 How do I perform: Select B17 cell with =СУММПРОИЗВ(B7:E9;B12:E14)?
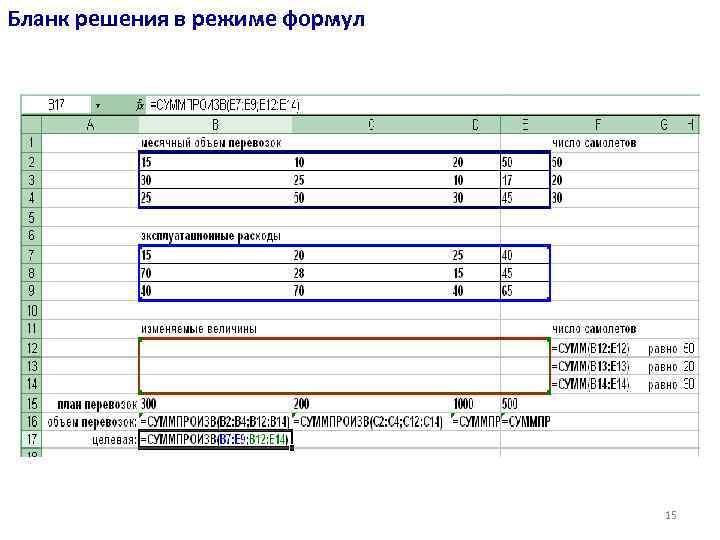click(215, 439)
